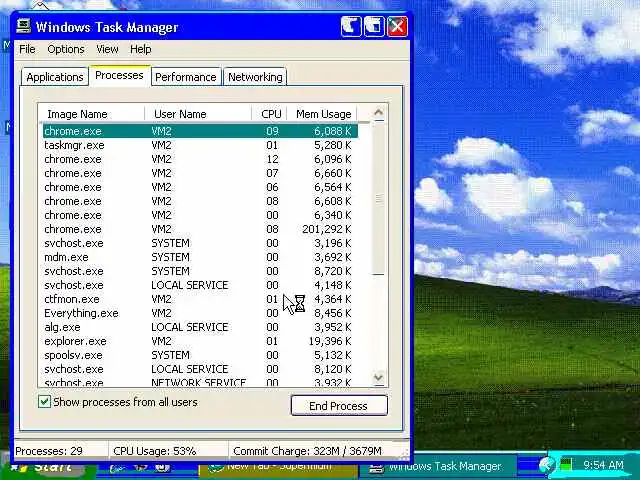Click the Start button on the taskbar
The width and height of the screenshot is (640, 480).
tap(46, 467)
